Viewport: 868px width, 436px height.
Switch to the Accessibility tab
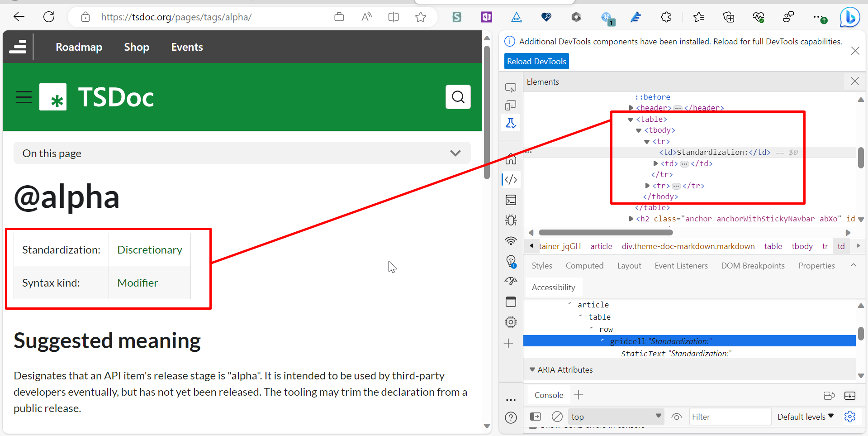(553, 287)
